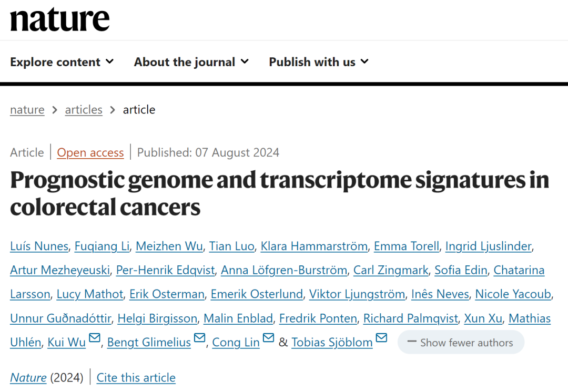Open author Luís Nunes profile
568x392 pixels.
click(39, 246)
